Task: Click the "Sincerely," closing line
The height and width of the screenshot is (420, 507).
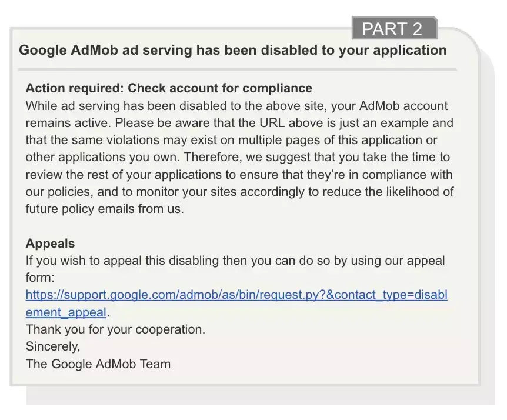Action: pyautogui.click(x=53, y=346)
